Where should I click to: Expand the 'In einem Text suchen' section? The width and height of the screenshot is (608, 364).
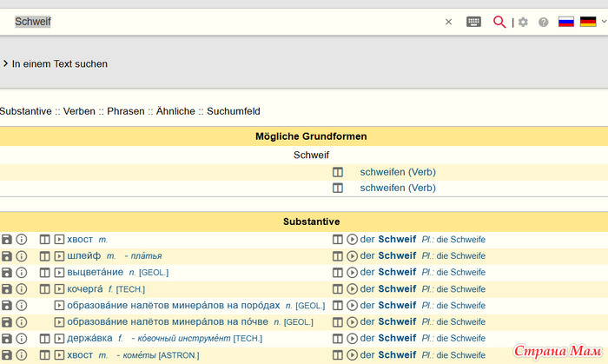click(x=55, y=63)
